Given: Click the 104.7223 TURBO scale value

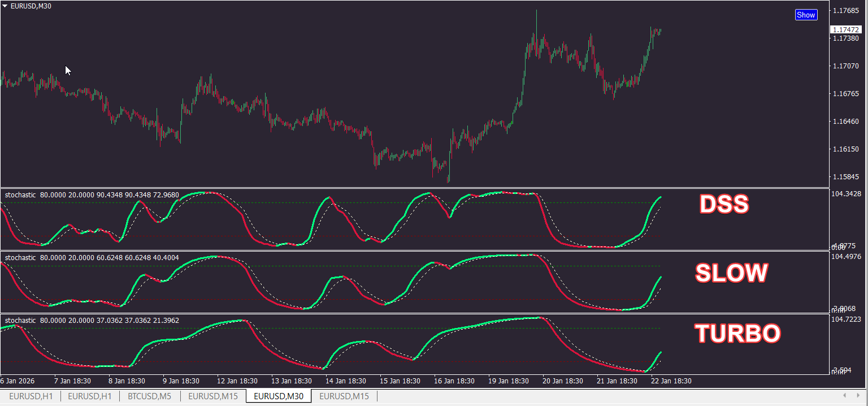Looking at the screenshot, I should tap(847, 319).
